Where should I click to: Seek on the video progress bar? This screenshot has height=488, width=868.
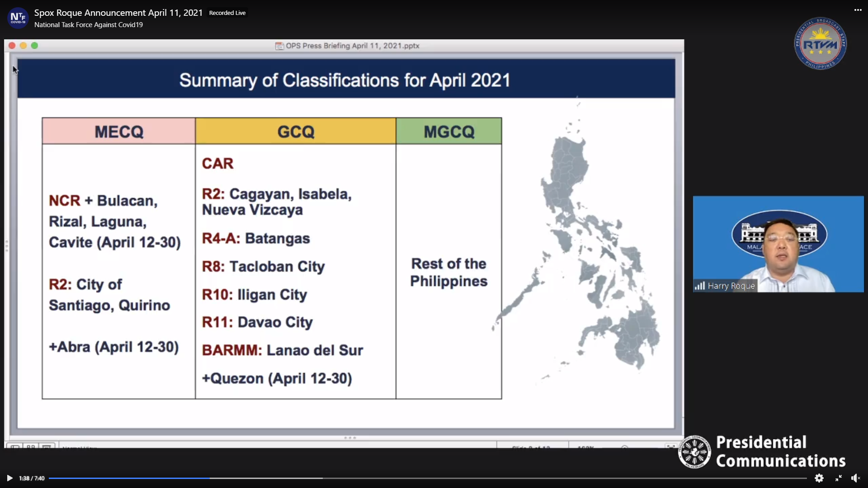427,478
